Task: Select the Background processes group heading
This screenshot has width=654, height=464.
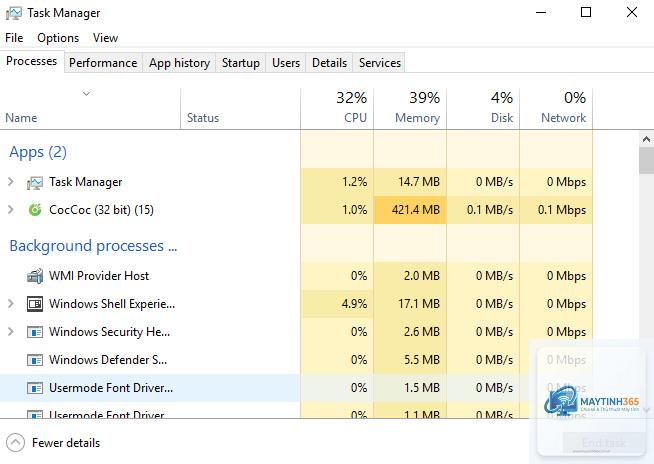Action: tap(93, 246)
